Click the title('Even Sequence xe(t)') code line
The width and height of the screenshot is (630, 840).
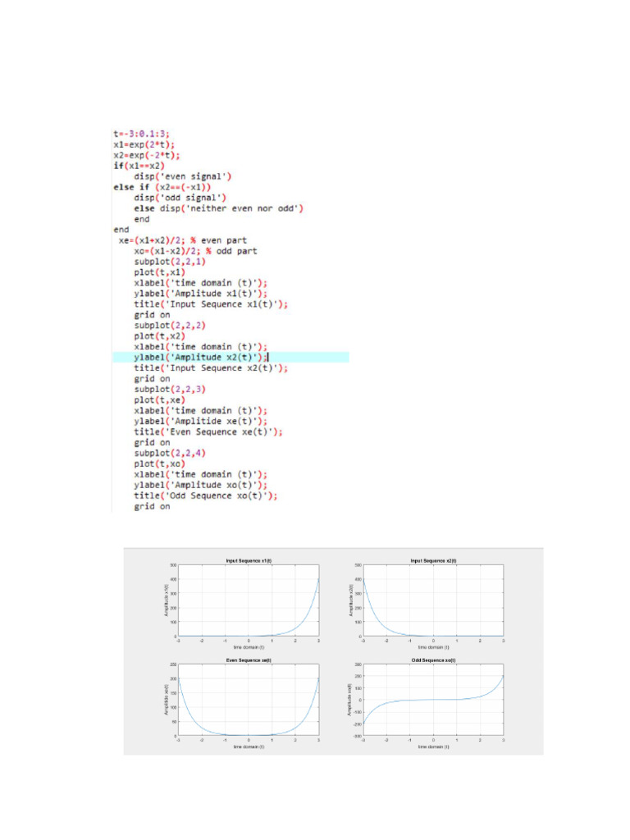click(x=208, y=431)
